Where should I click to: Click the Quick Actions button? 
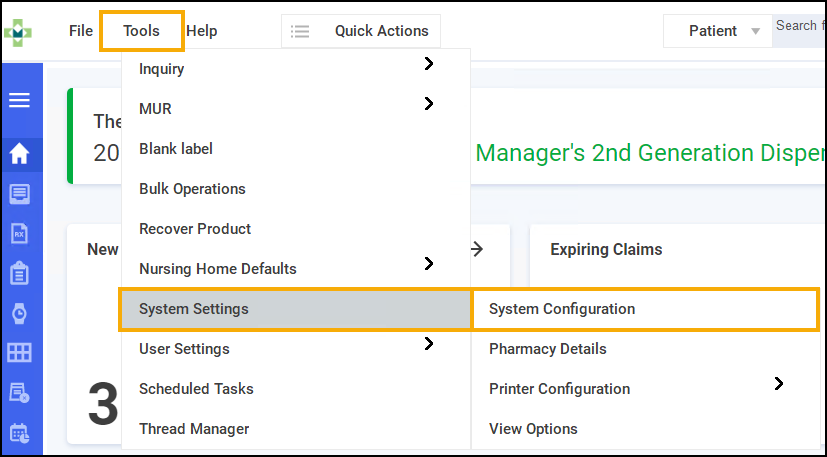click(x=361, y=31)
